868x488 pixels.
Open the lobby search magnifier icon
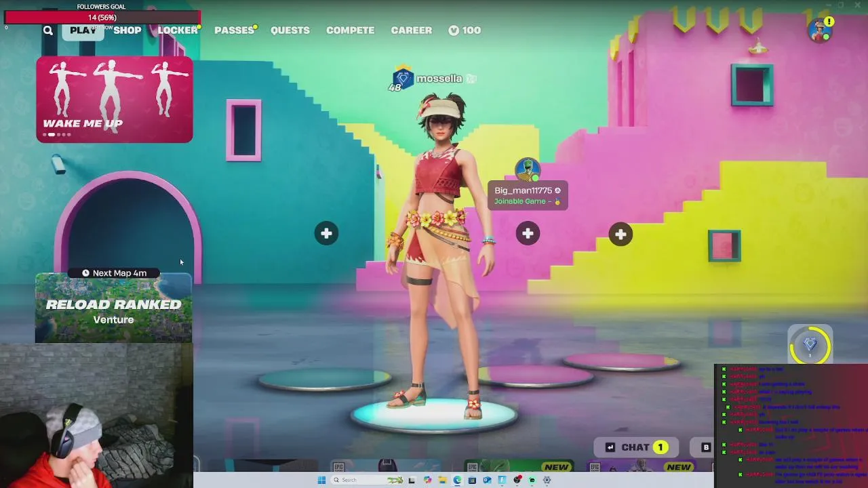click(x=47, y=30)
